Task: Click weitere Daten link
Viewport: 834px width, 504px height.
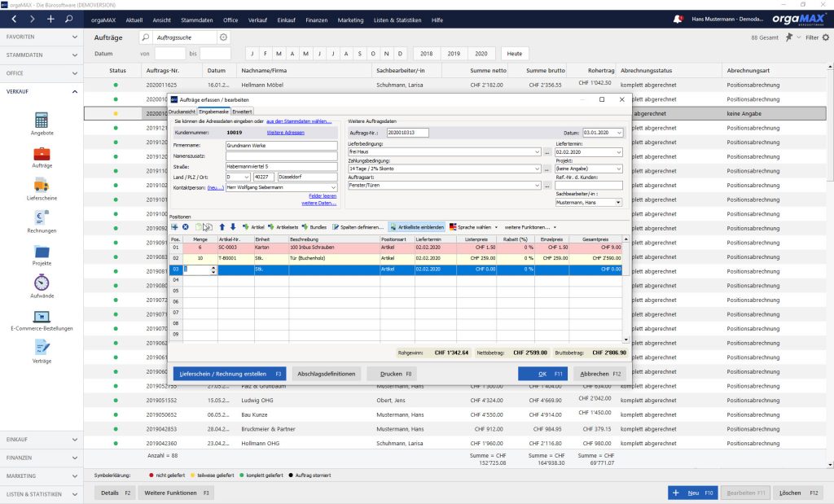Action: [x=318, y=203]
